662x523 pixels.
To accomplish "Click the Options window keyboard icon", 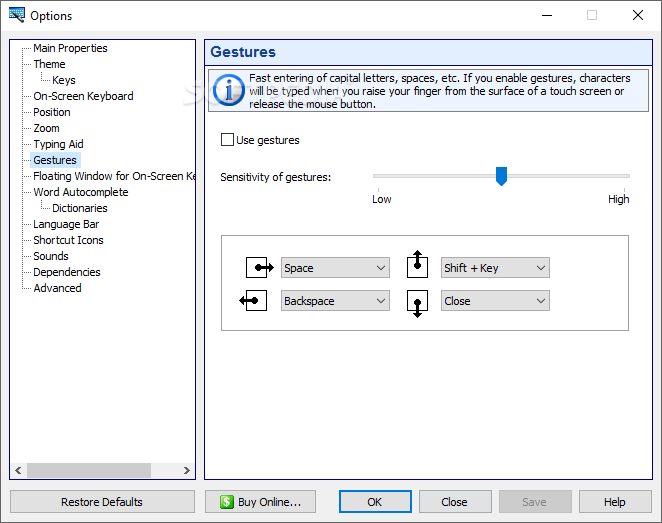I will [x=16, y=15].
